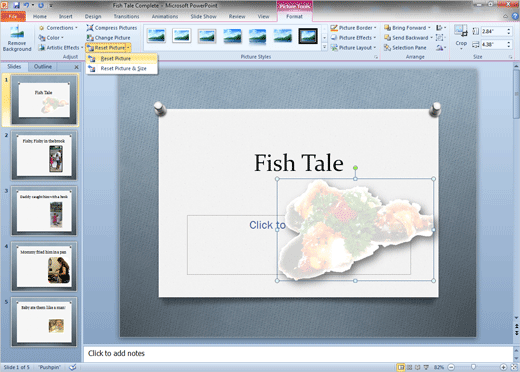The image size is (520, 372).
Task: Click the Save icon in quick access toolbar
Action: coord(16,5)
